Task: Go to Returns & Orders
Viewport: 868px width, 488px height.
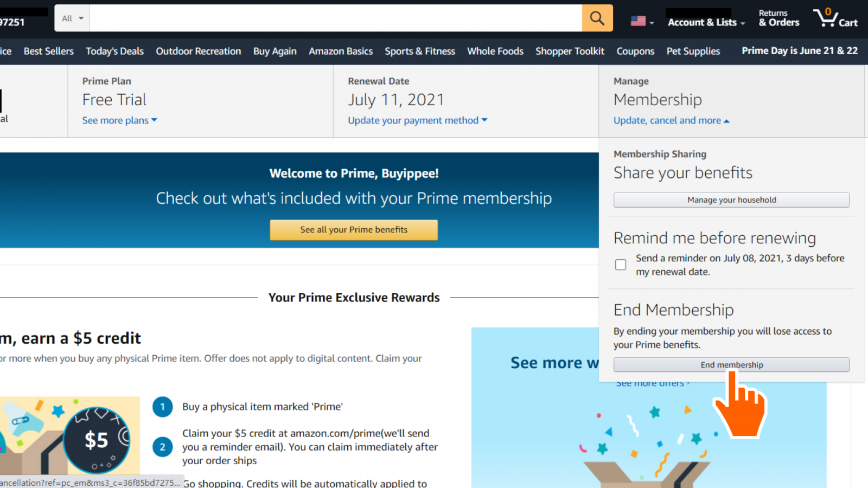Action: [x=779, y=18]
